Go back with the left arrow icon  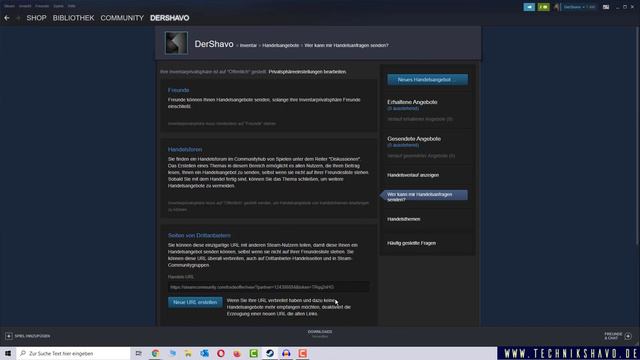coord(7,18)
